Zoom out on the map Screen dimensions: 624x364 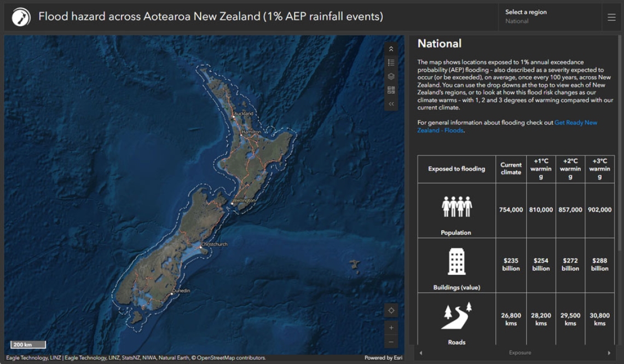(391, 342)
